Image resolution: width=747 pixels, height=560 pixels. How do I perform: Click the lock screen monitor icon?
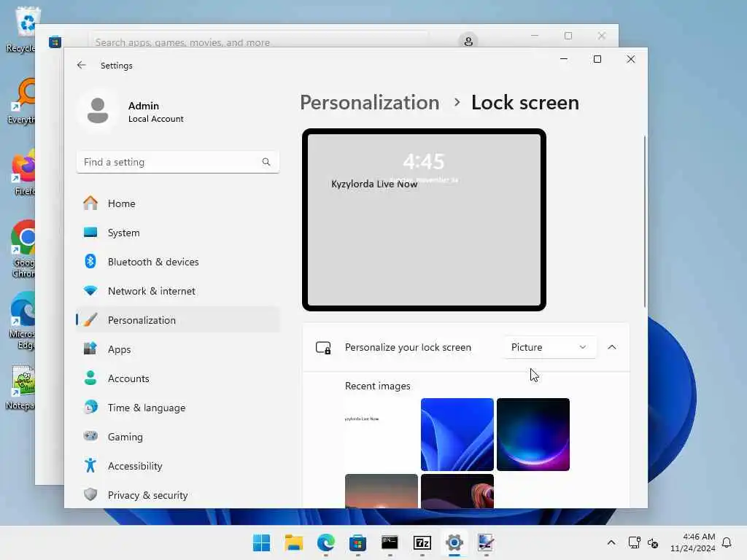(x=323, y=348)
